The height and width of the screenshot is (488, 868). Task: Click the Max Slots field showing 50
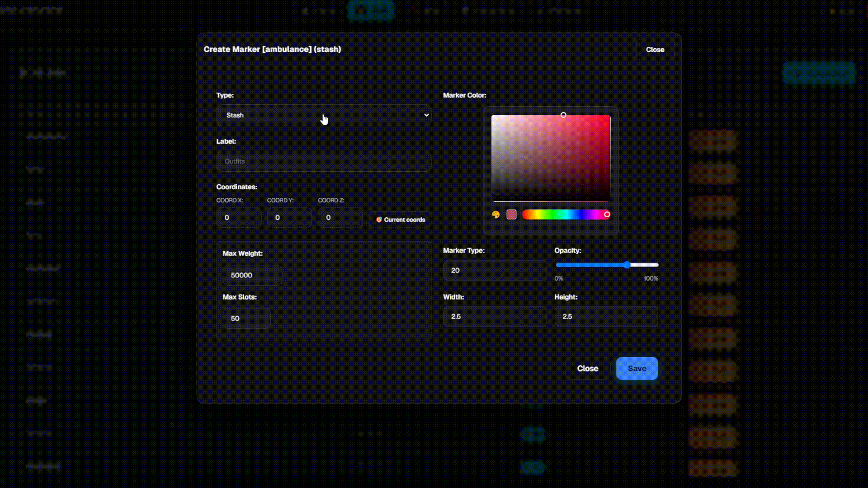246,318
